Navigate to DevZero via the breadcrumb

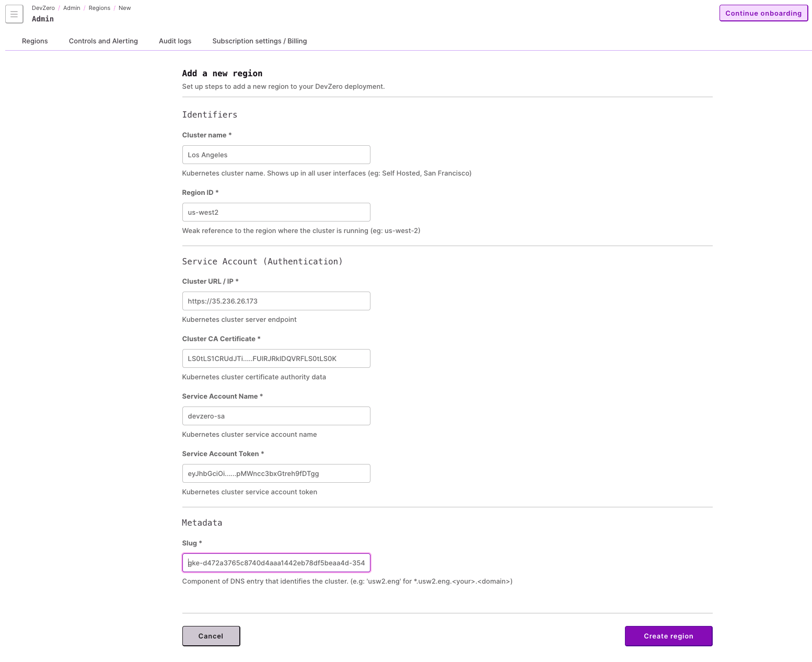pyautogui.click(x=43, y=8)
